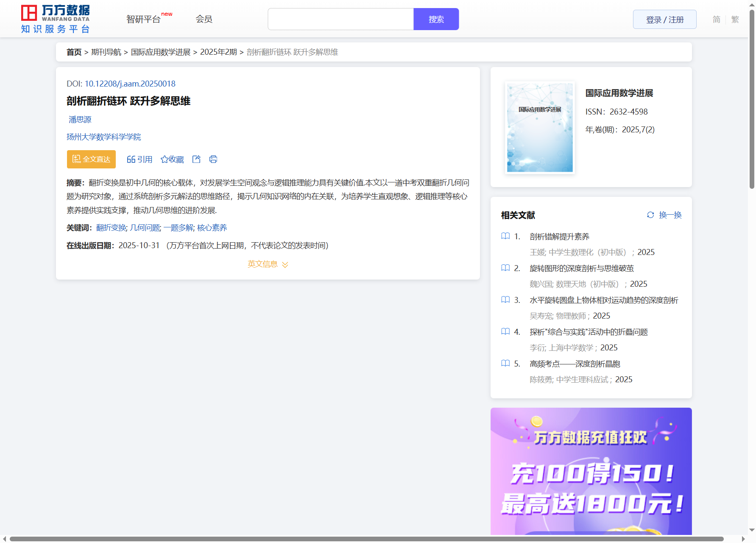756x543 pixels.
Task: Open the 会员 menu item
Action: pos(204,19)
